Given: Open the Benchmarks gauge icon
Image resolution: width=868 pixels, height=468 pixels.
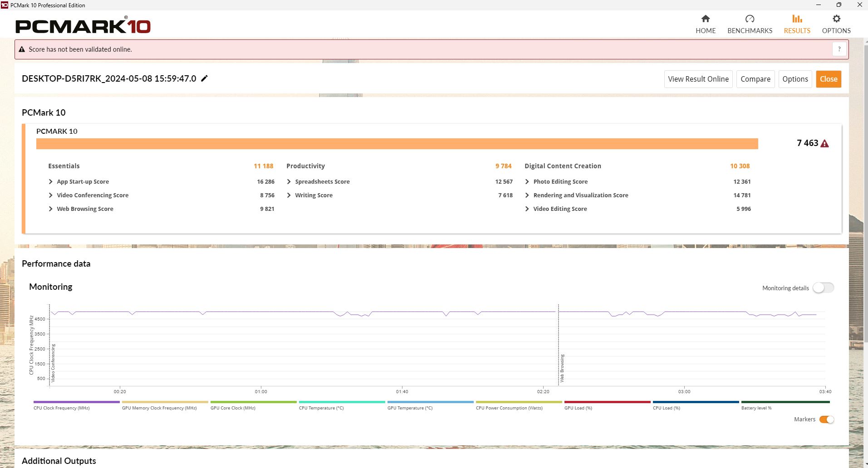Looking at the screenshot, I should (750, 19).
